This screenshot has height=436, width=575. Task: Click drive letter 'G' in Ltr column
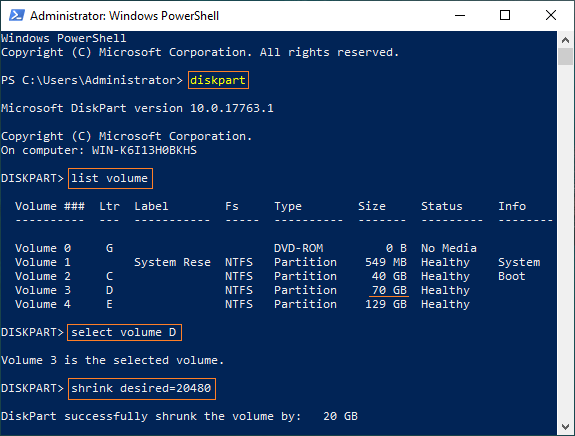(109, 248)
